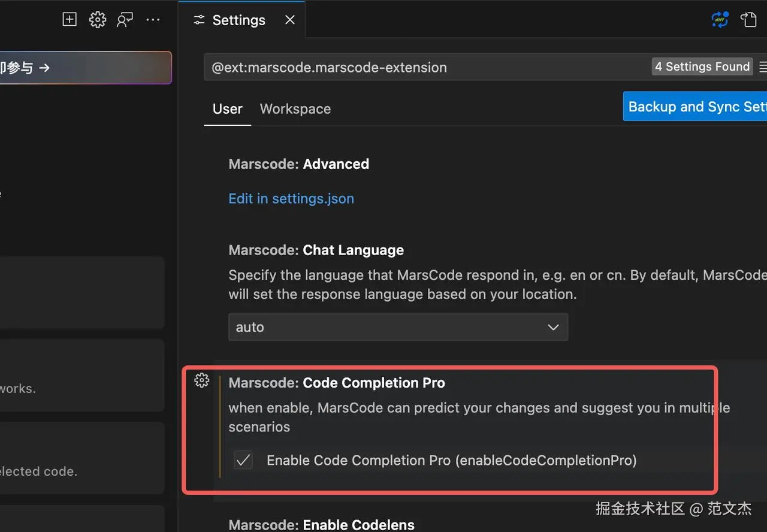The image size is (767, 532).
Task: Close the Settings tab
Action: [290, 20]
